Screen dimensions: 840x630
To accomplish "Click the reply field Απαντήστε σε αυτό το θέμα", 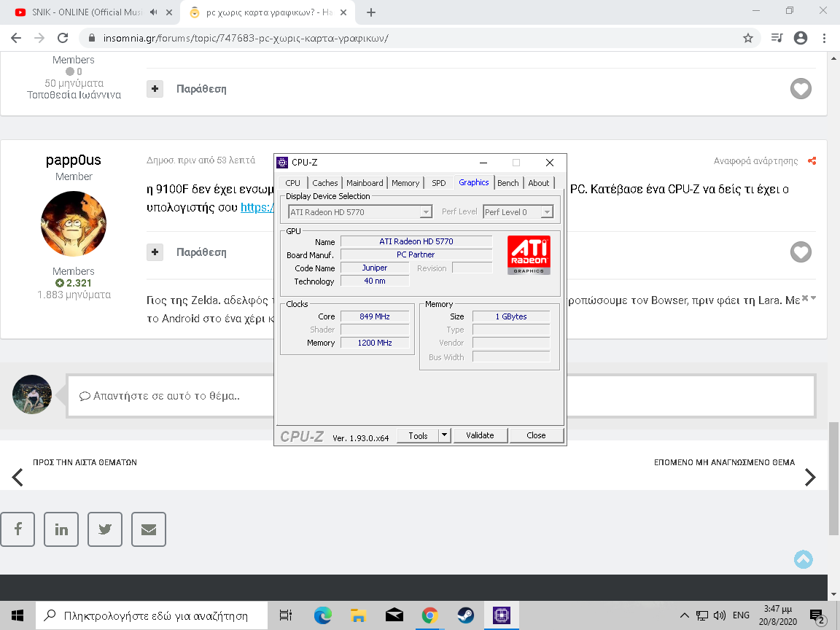I will [x=441, y=396].
